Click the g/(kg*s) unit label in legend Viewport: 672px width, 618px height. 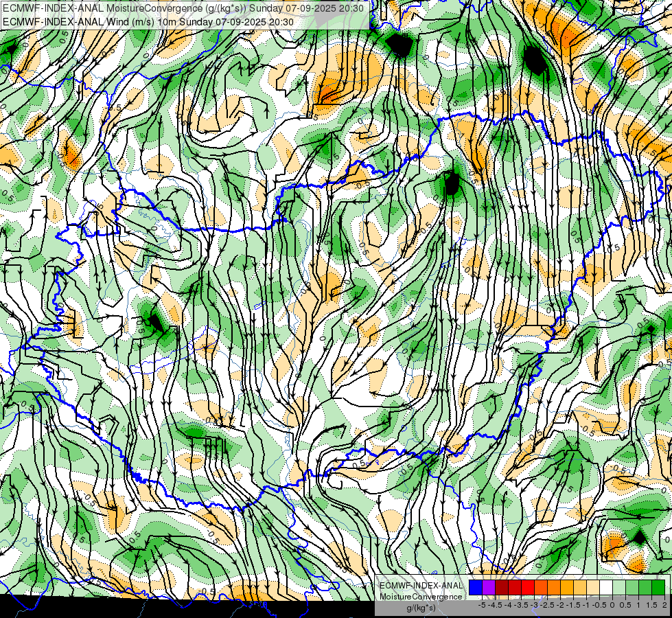pos(421,608)
